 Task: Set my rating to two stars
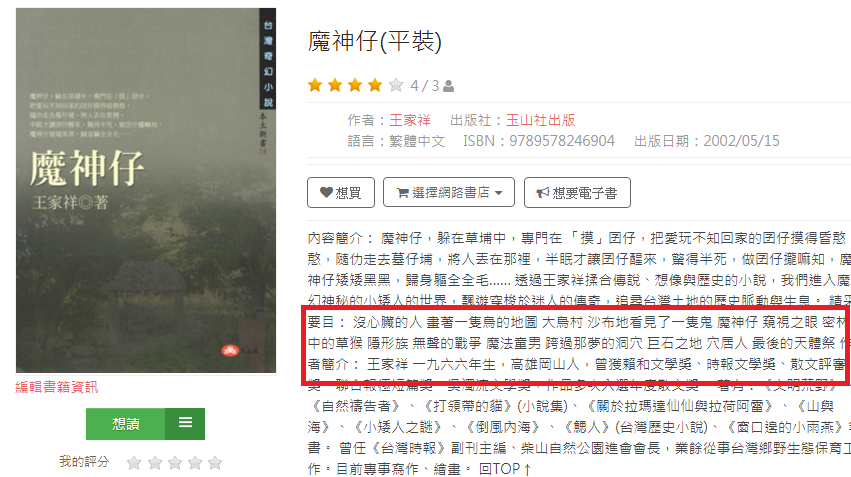point(155,463)
